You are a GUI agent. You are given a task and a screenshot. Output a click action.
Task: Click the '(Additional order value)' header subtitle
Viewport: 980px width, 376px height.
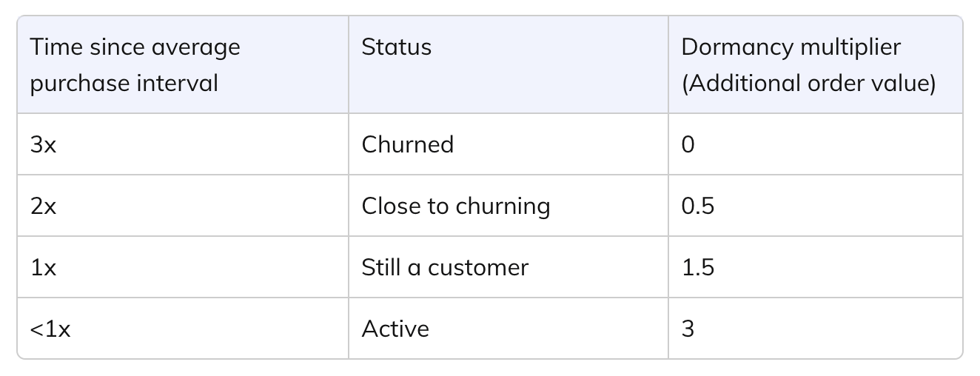(x=808, y=84)
